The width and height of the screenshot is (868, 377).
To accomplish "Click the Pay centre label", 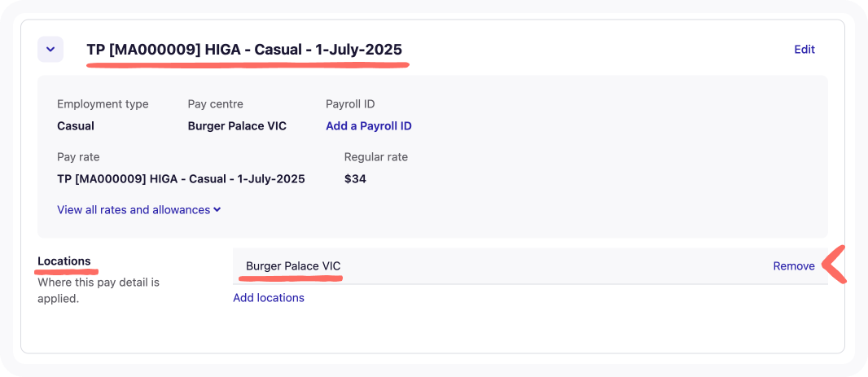I will 216,104.
